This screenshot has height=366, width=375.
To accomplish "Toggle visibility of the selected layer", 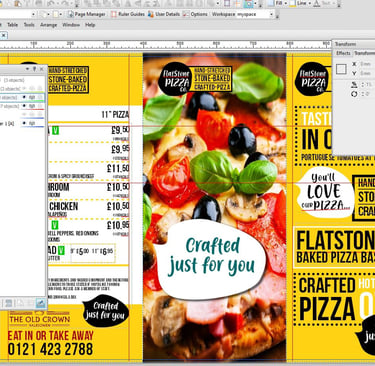I will 24,97.
